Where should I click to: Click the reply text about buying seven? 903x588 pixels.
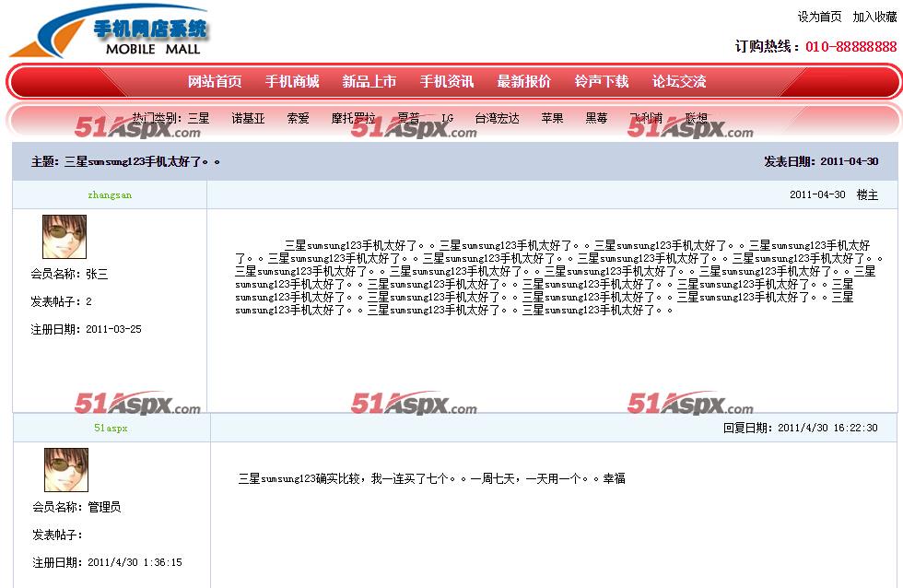pos(432,478)
